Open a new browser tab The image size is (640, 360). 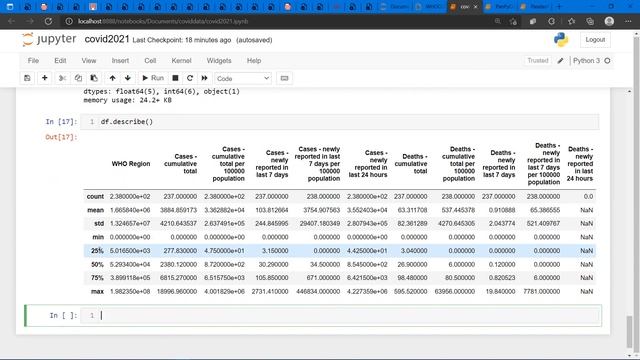pyautogui.click(x=559, y=7)
